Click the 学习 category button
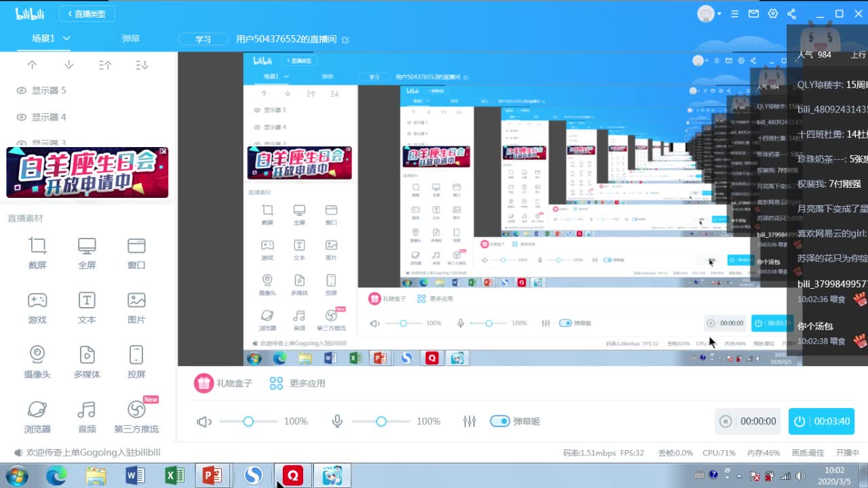This screenshot has width=868, height=488. tap(203, 39)
